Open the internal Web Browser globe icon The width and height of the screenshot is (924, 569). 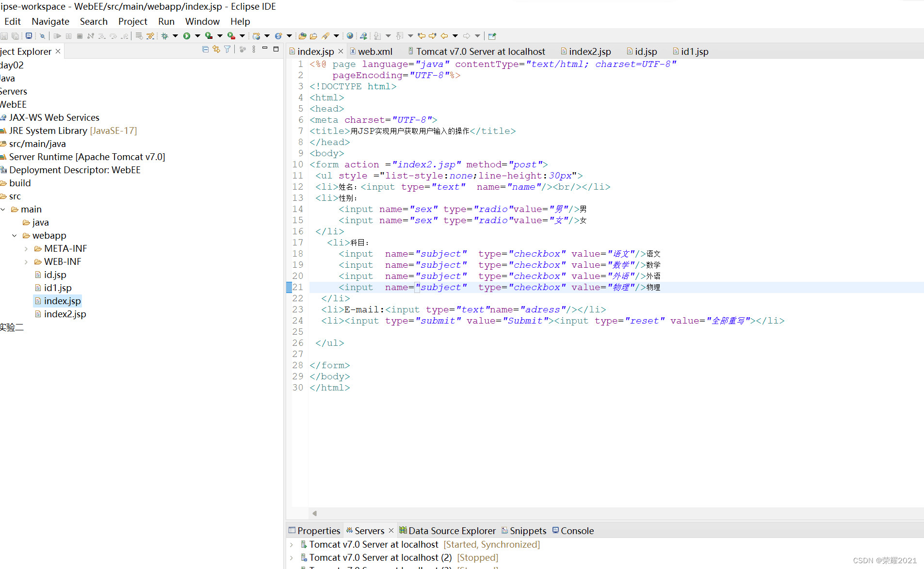[x=350, y=36]
